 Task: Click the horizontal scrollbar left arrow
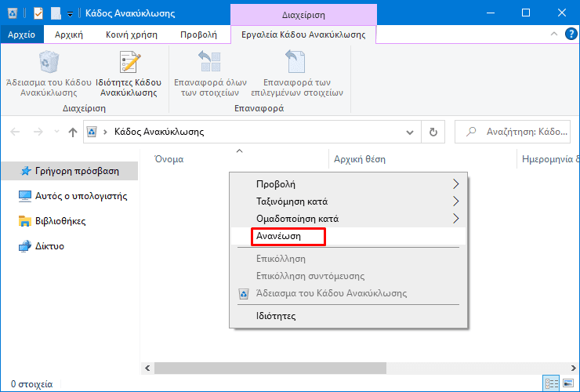(147, 368)
